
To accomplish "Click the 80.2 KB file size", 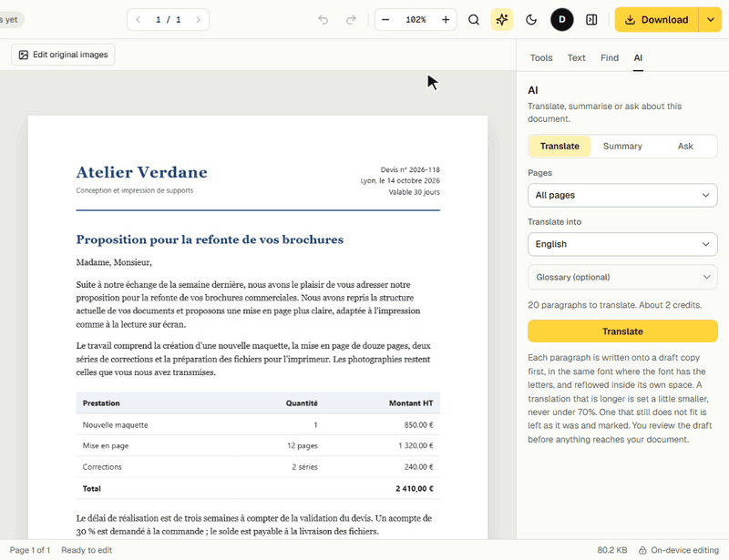I will (x=611, y=550).
